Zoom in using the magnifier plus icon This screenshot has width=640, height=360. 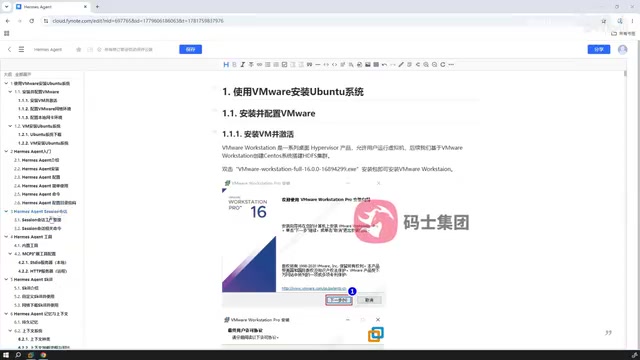coord(426,64)
